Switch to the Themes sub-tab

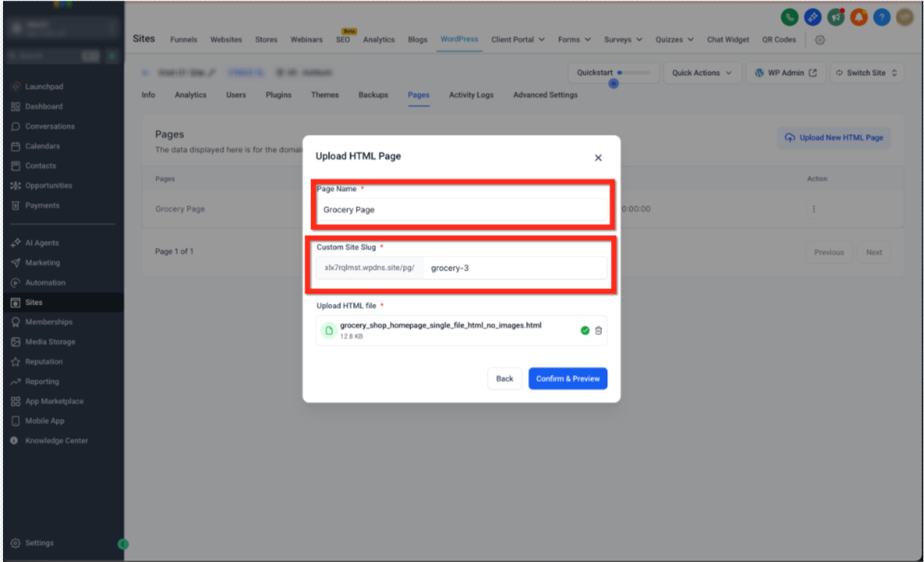click(324, 95)
